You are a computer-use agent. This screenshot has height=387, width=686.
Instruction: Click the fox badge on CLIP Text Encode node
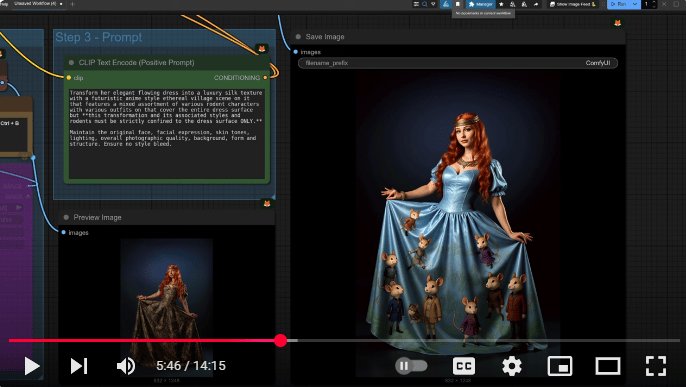tap(262, 49)
